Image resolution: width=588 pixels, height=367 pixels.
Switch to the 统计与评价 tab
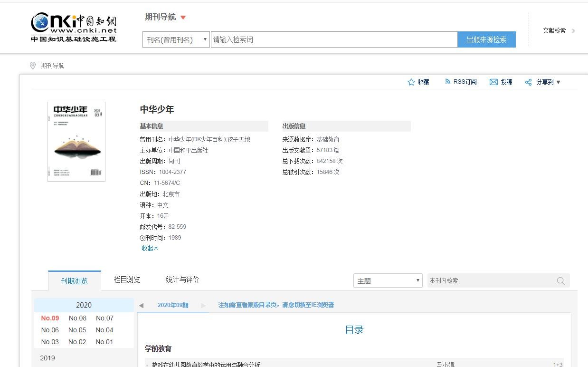click(182, 280)
